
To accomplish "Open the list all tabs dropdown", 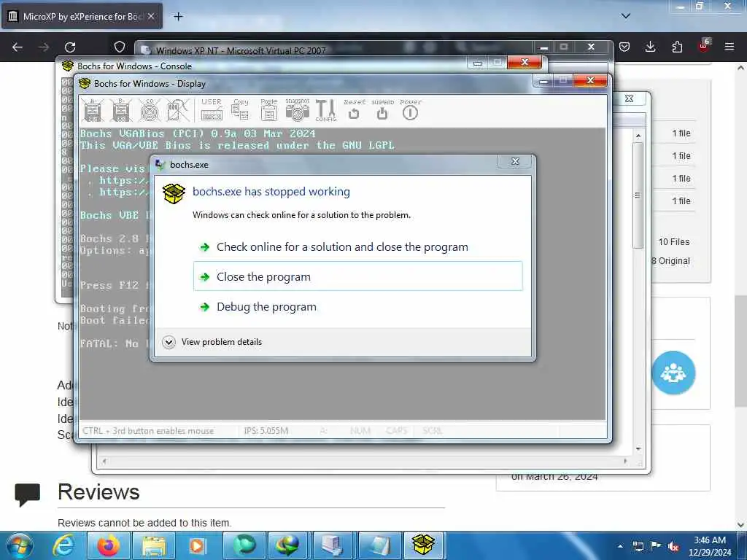I will click(x=626, y=16).
